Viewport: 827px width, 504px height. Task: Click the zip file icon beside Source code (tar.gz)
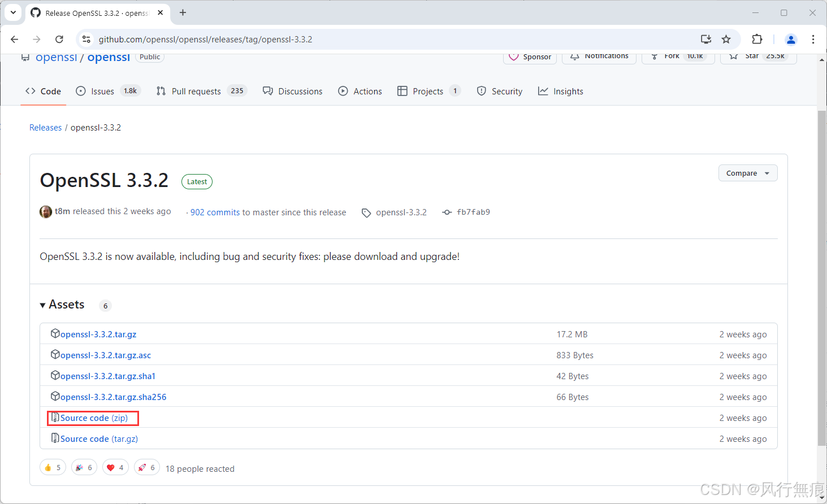(x=55, y=438)
